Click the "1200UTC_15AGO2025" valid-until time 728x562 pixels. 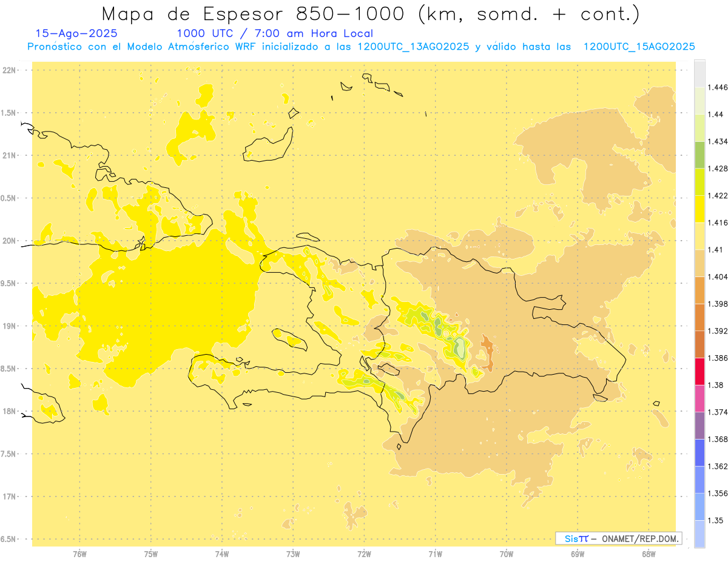(639, 47)
